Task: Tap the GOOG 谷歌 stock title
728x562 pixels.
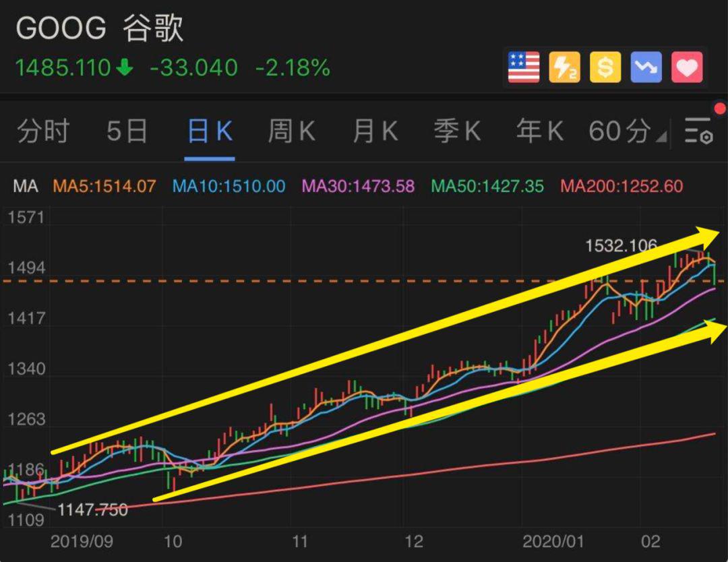Action: (x=100, y=28)
